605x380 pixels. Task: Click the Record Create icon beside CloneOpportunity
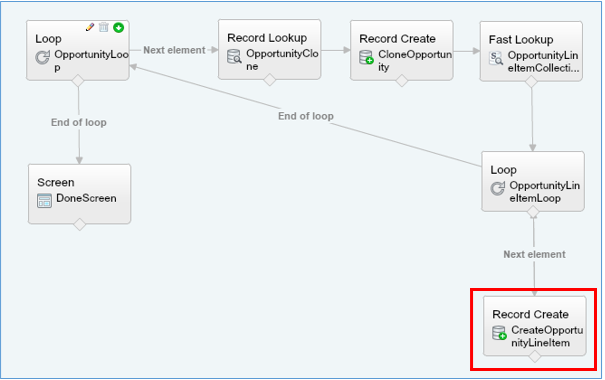(366, 57)
